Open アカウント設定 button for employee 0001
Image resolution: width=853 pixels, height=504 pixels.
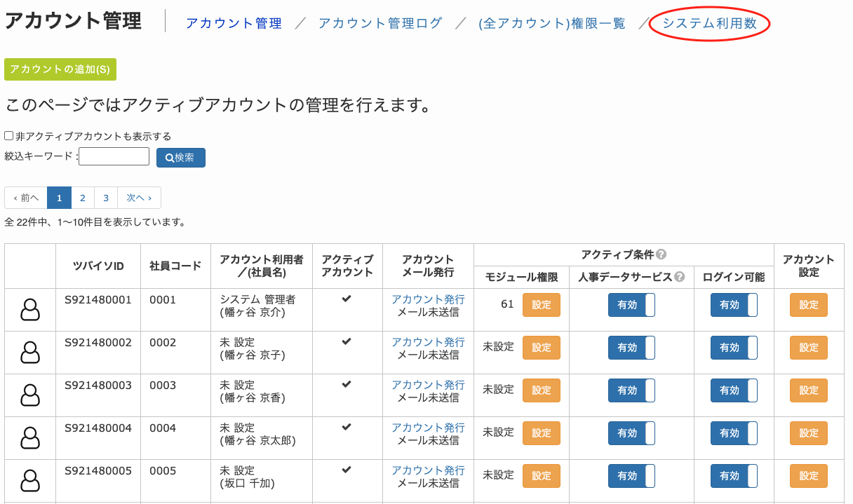tap(809, 305)
